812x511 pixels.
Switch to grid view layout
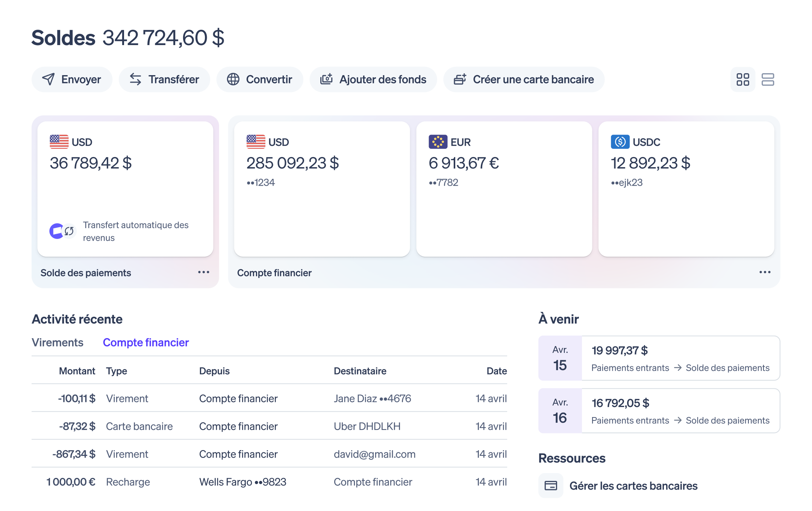coord(743,79)
